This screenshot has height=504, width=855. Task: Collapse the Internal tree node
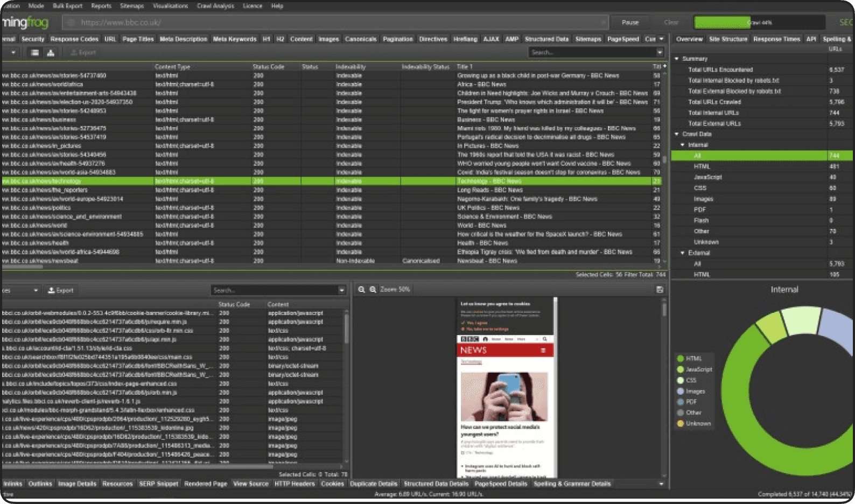coord(683,145)
